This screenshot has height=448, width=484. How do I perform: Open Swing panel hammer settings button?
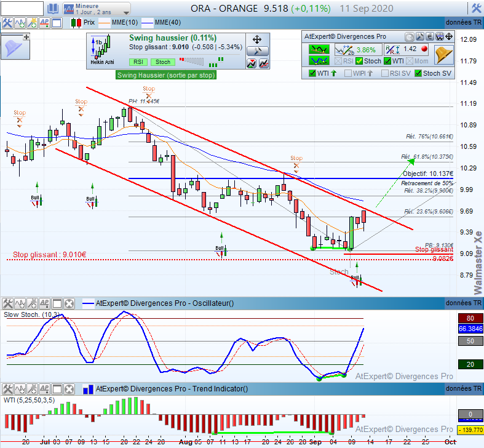258,51
